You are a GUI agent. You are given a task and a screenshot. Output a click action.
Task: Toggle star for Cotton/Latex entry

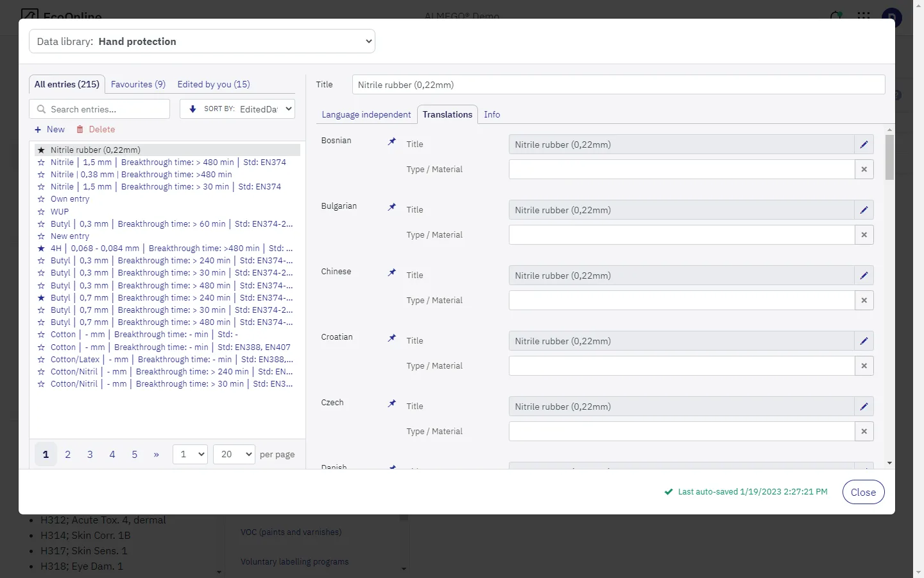(x=41, y=360)
